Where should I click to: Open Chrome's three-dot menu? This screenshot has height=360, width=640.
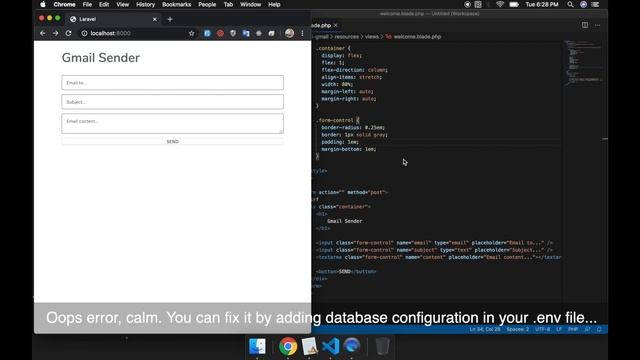(x=302, y=33)
